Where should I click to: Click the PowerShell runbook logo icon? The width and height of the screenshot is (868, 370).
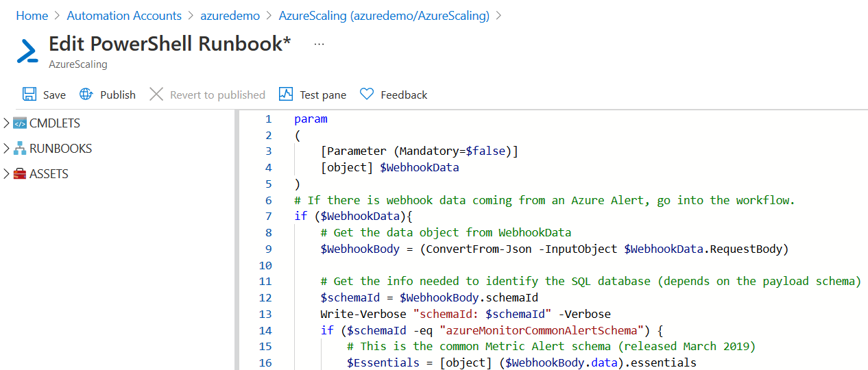[x=27, y=51]
